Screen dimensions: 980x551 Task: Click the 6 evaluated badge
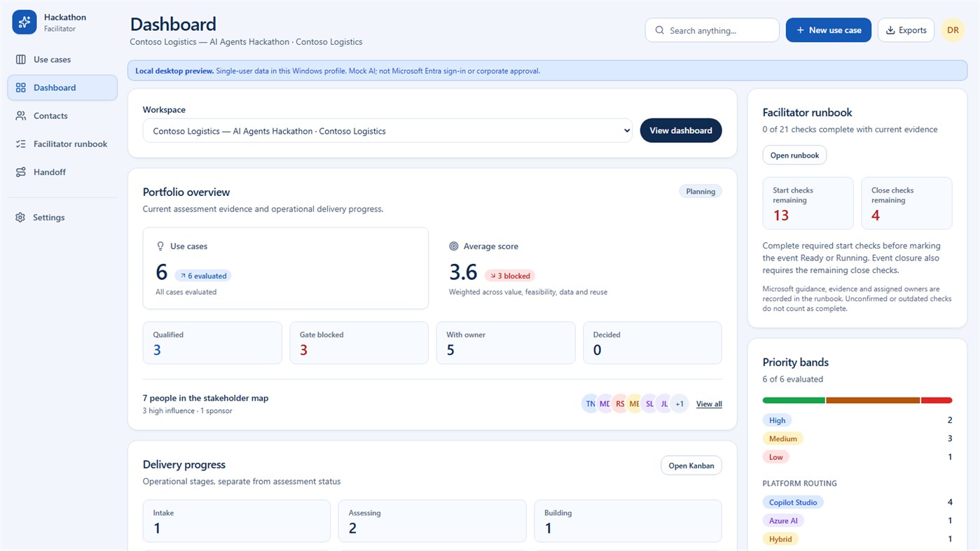[x=202, y=276]
